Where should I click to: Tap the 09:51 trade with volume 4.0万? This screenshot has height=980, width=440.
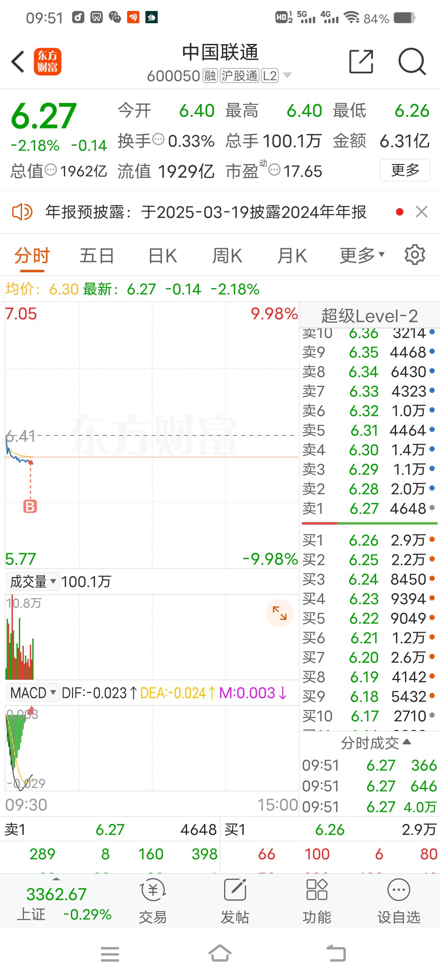point(370,807)
